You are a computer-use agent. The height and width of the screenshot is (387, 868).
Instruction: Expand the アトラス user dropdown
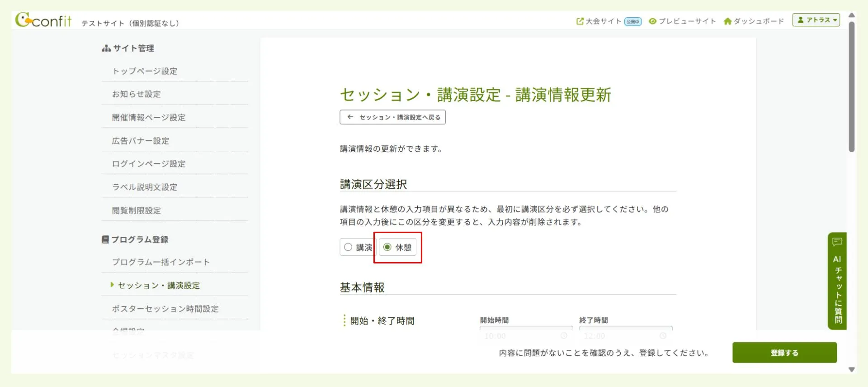coord(816,20)
